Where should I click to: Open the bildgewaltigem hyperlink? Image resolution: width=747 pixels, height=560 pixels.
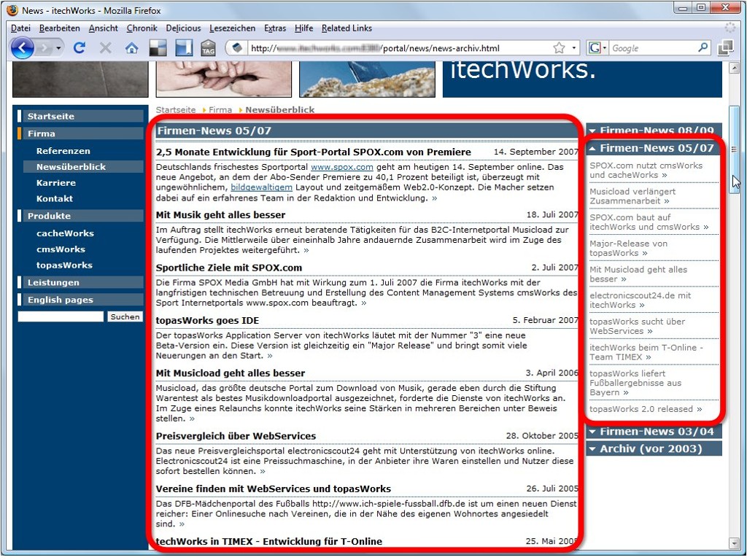click(261, 187)
